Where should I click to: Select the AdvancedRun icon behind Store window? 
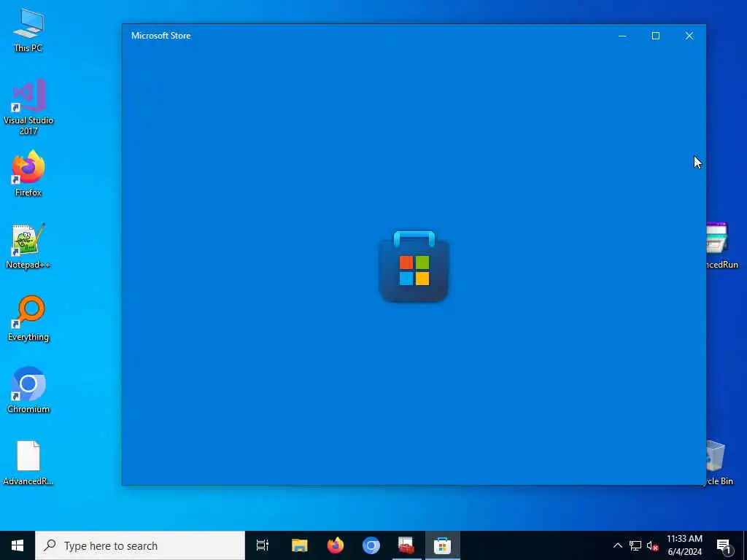click(x=721, y=246)
